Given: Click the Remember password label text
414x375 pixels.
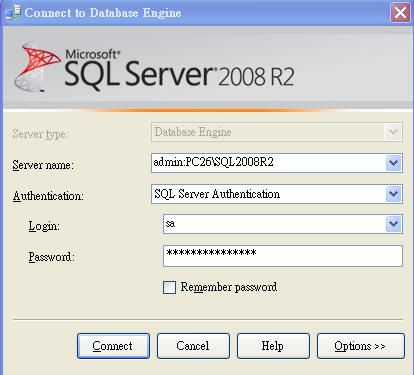Looking at the screenshot, I should click(x=229, y=287).
